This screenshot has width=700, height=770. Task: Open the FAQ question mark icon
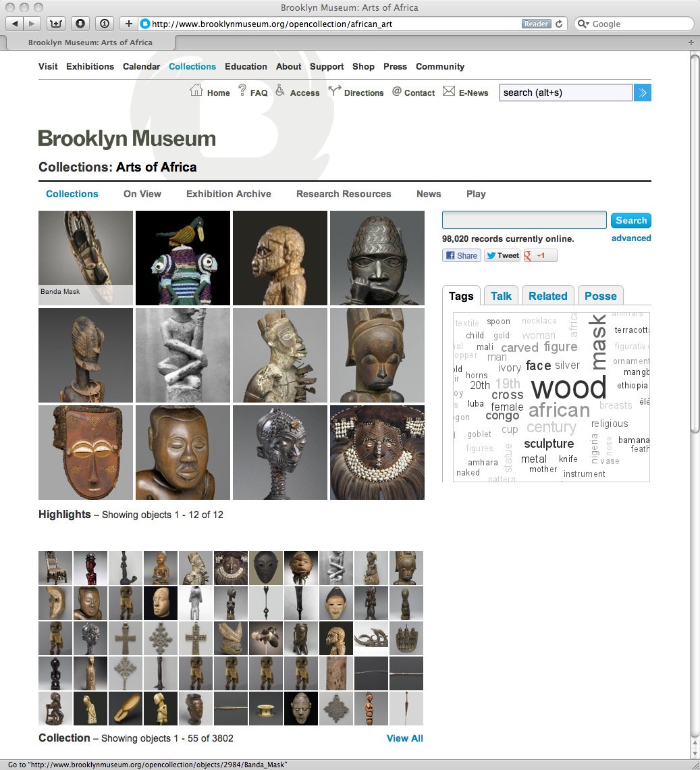(242, 91)
